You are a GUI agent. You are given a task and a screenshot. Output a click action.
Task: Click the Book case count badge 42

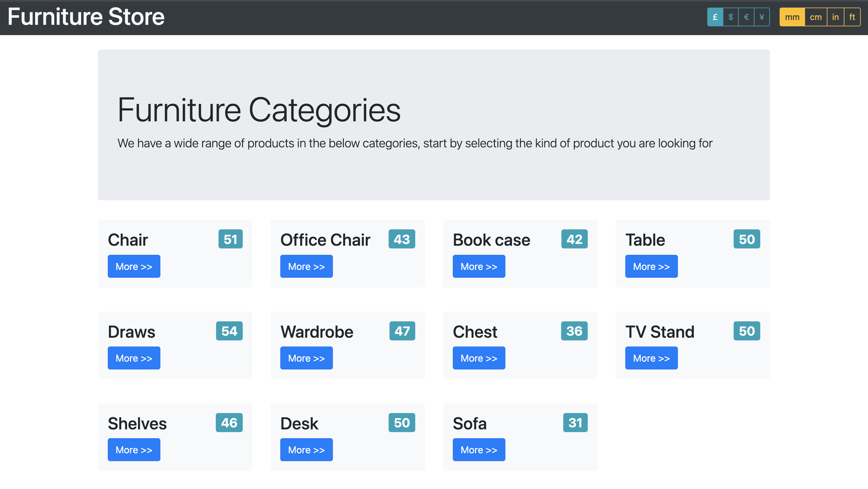[574, 239]
